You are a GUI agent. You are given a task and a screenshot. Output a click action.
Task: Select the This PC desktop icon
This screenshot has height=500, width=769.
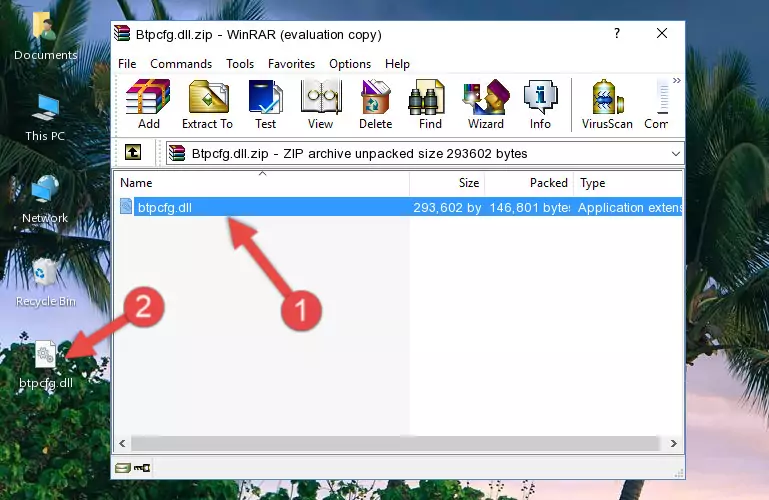pyautogui.click(x=45, y=118)
